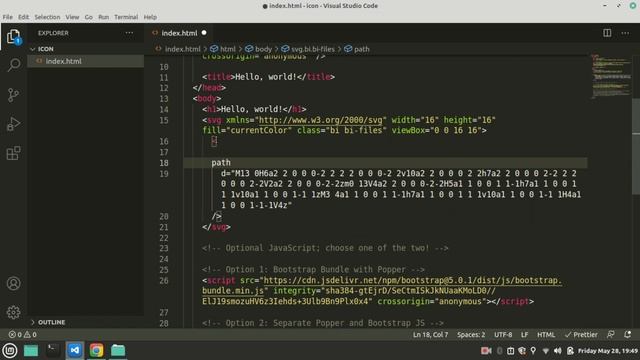Image resolution: width=640 pixels, height=360 pixels.
Task: Open the Run and Debug view
Action: (13, 124)
